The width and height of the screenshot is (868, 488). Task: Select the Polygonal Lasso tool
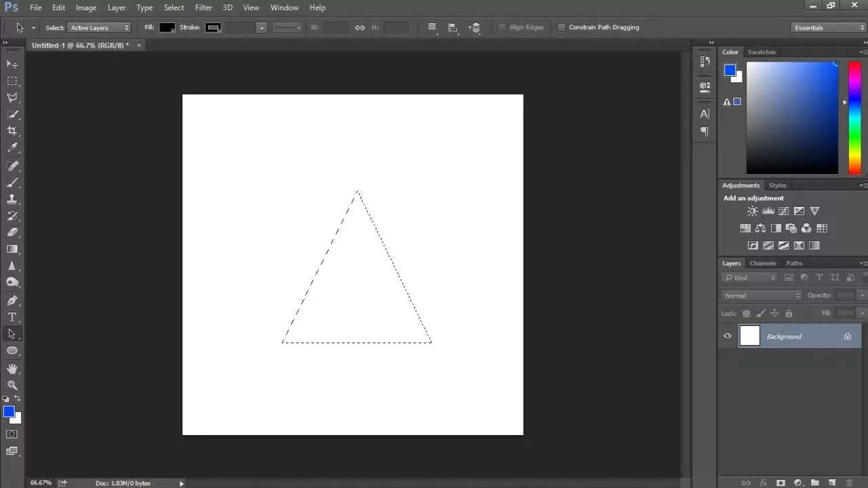pos(12,98)
